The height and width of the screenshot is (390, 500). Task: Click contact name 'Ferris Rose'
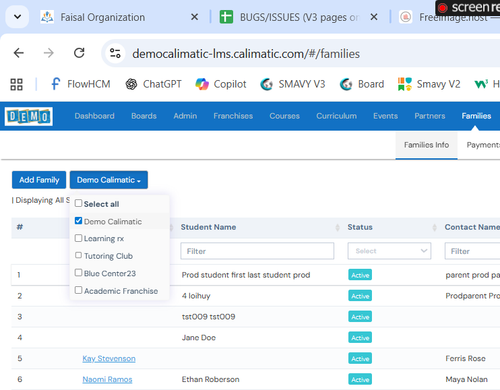tap(465, 359)
